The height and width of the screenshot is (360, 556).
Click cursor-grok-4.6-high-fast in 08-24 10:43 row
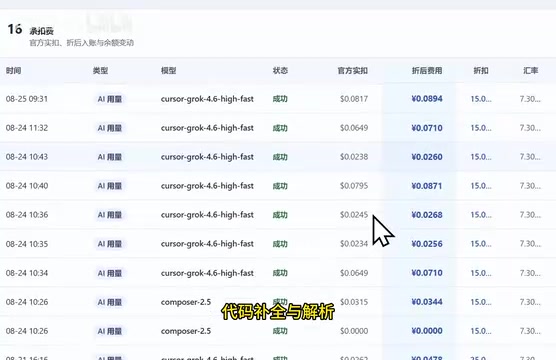click(207, 157)
